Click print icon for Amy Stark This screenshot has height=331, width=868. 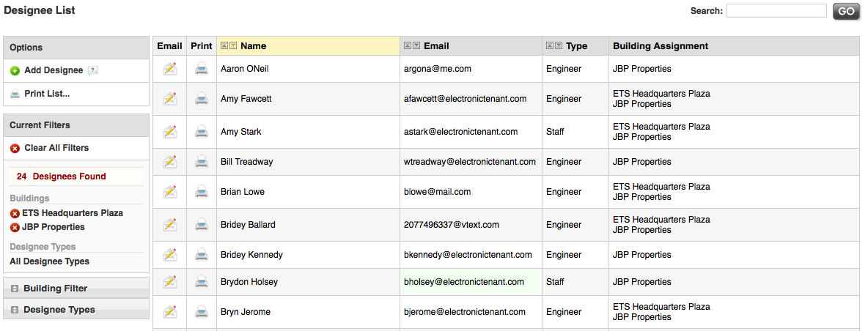tap(202, 132)
